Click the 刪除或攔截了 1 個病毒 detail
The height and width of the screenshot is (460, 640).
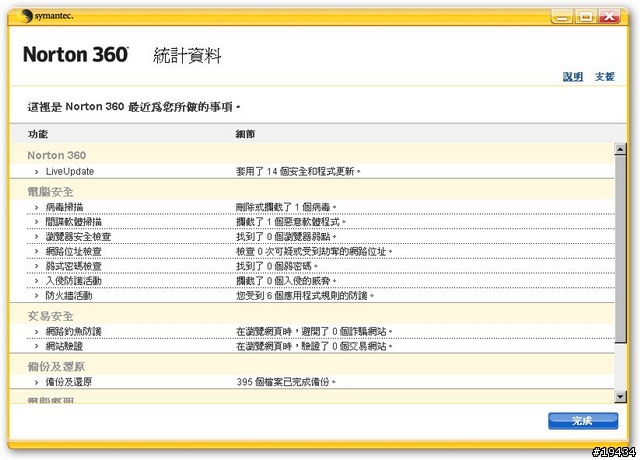tap(286, 207)
